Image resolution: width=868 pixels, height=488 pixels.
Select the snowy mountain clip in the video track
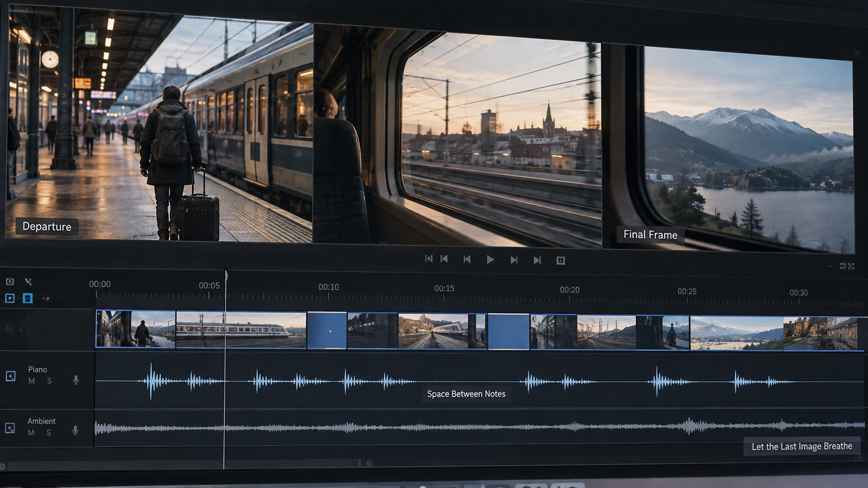pos(737,333)
